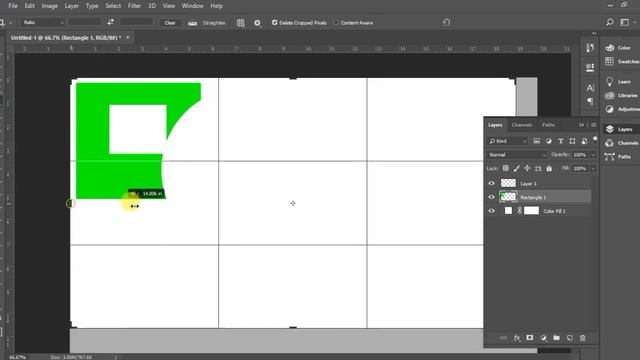This screenshot has height=360, width=640.
Task: Open the Paragraph panel icon
Action: click(590, 101)
